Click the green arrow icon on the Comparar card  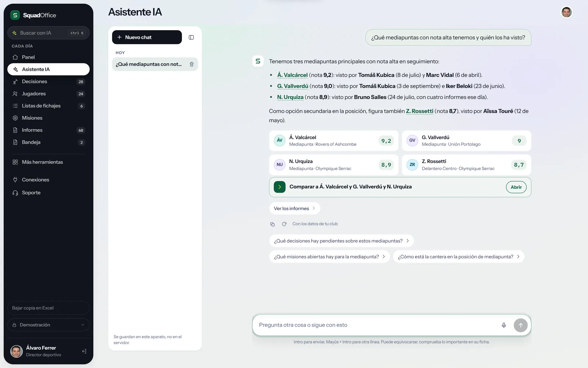280,187
